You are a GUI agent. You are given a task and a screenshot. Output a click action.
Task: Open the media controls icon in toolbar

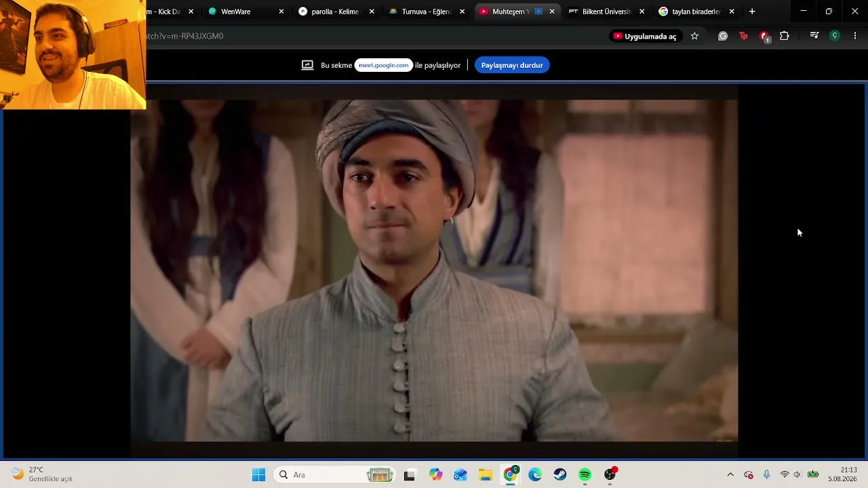pyautogui.click(x=814, y=36)
